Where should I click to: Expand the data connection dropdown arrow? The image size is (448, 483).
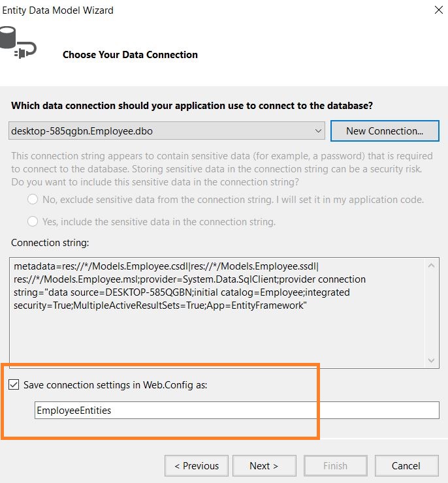coord(318,131)
